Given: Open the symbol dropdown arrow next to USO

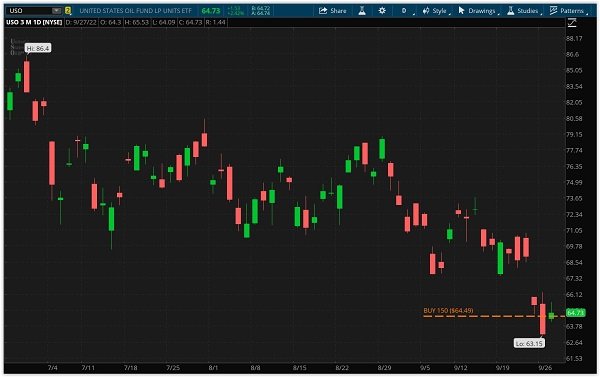Looking at the screenshot, I should pyautogui.click(x=57, y=11).
